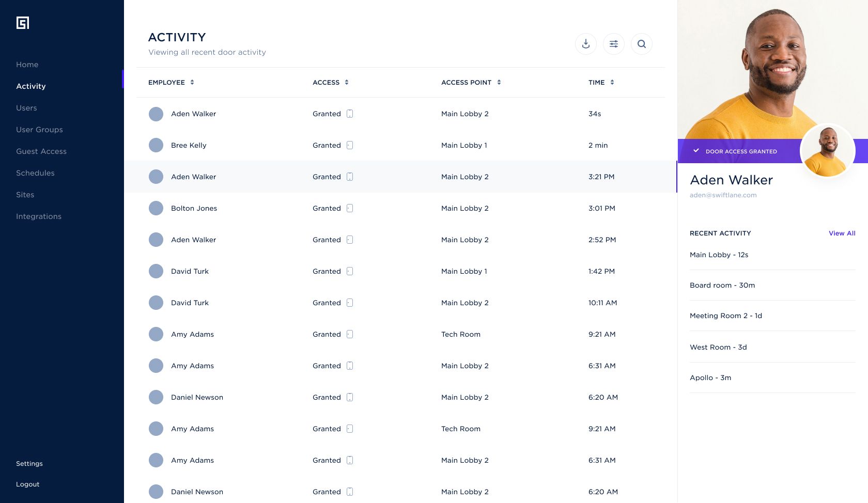Click the phone icon in Bree Kelly's row

(350, 145)
